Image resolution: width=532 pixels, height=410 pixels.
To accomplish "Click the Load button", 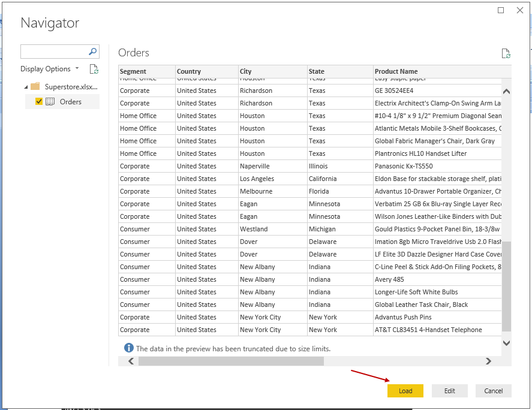I will click(x=405, y=391).
